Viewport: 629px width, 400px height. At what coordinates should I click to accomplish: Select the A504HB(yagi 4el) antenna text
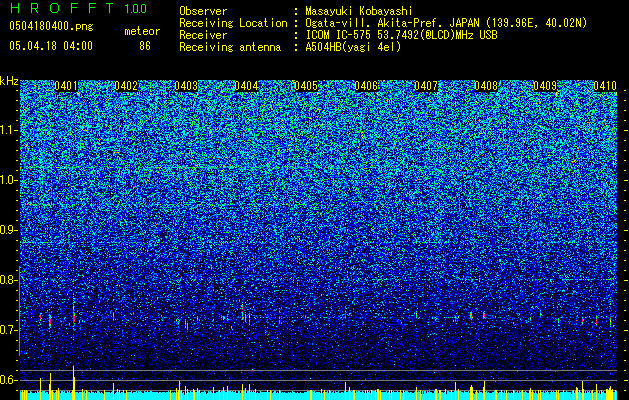(353, 47)
